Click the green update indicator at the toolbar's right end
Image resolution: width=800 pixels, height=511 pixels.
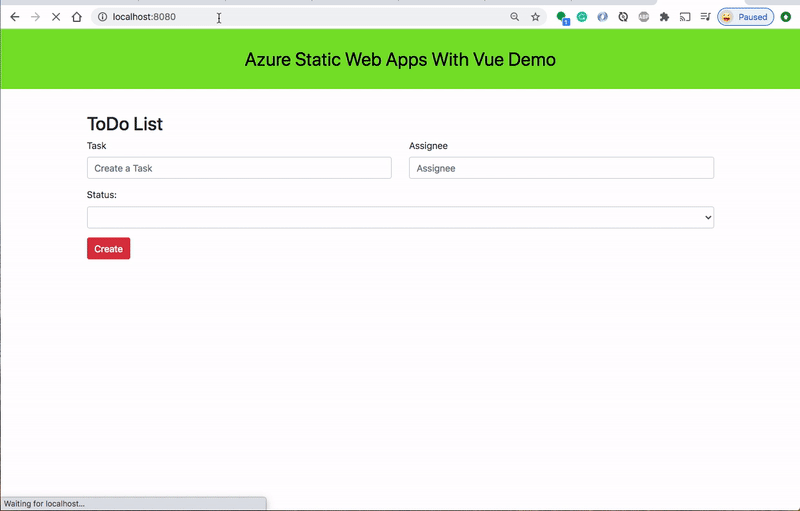point(786,17)
